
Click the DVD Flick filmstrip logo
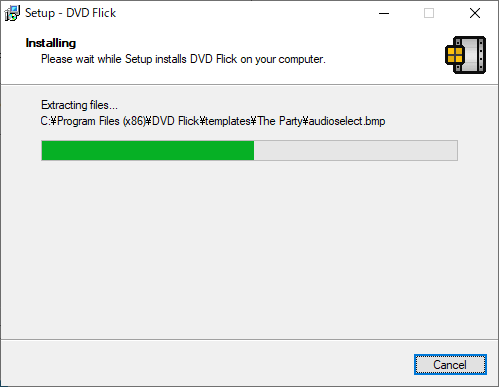[465, 55]
